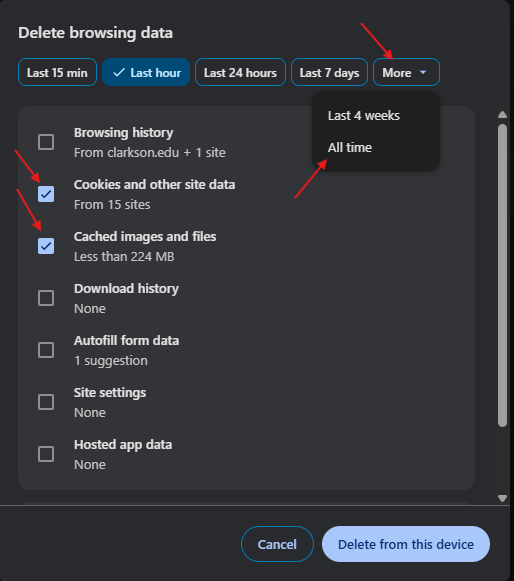Tick the Autofill form data checkbox
Screen dimensions: 514x581
46,350
